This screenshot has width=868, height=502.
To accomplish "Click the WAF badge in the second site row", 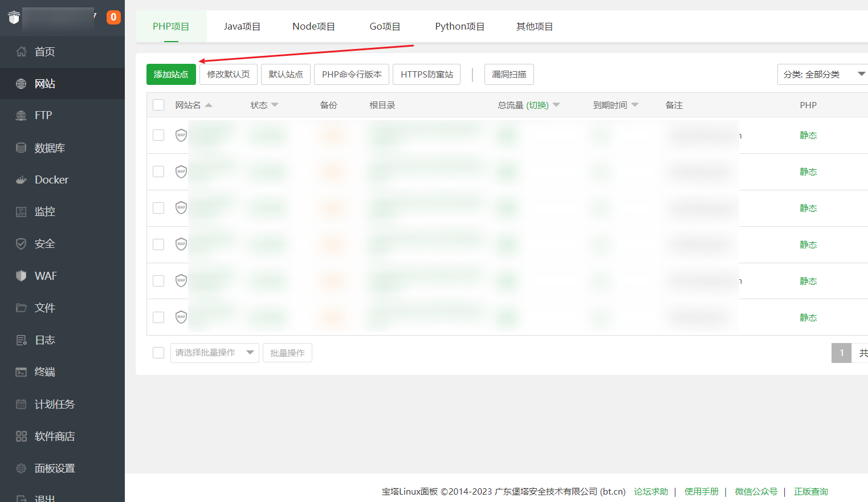I will 181,172.
